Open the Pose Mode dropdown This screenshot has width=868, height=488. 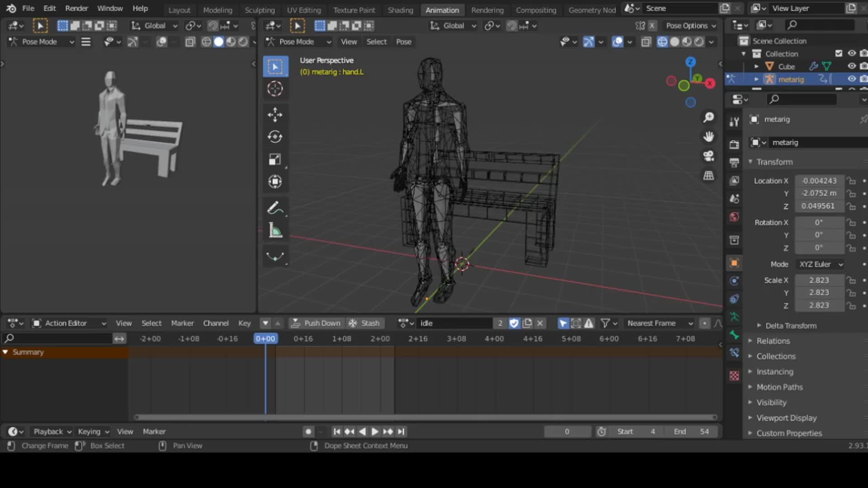coord(40,42)
